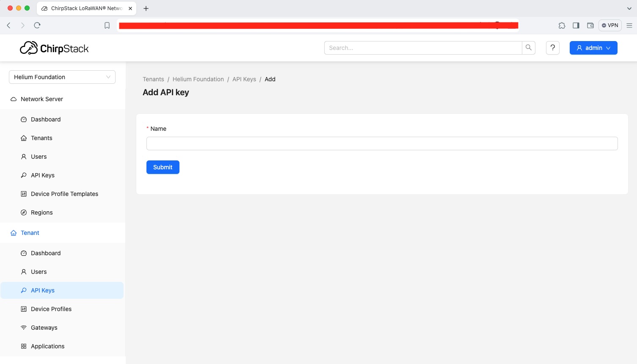Click the ChirpStack logo
This screenshot has height=364, width=637.
(x=54, y=48)
